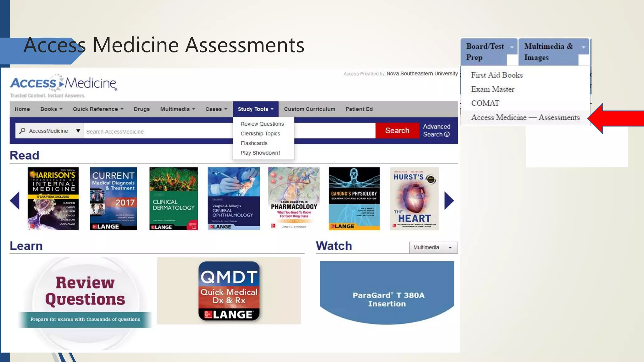This screenshot has height=362, width=644.
Task: Select Access Medicine — Assessments entry
Action: point(525,118)
